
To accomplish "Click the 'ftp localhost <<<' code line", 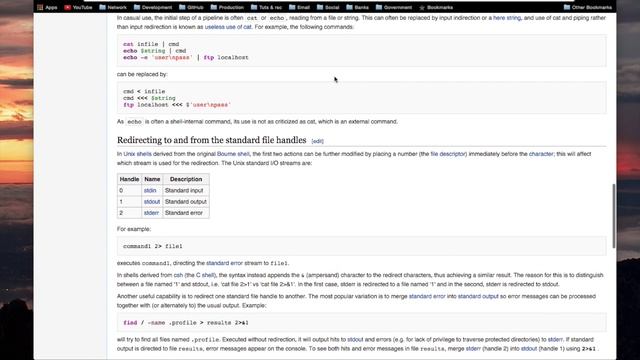I will 177,105.
